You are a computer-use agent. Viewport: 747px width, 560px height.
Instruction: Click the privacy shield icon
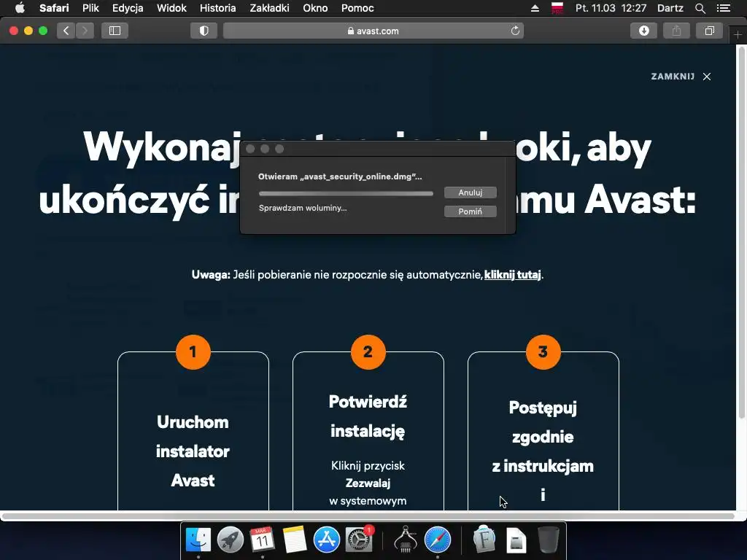coord(204,31)
